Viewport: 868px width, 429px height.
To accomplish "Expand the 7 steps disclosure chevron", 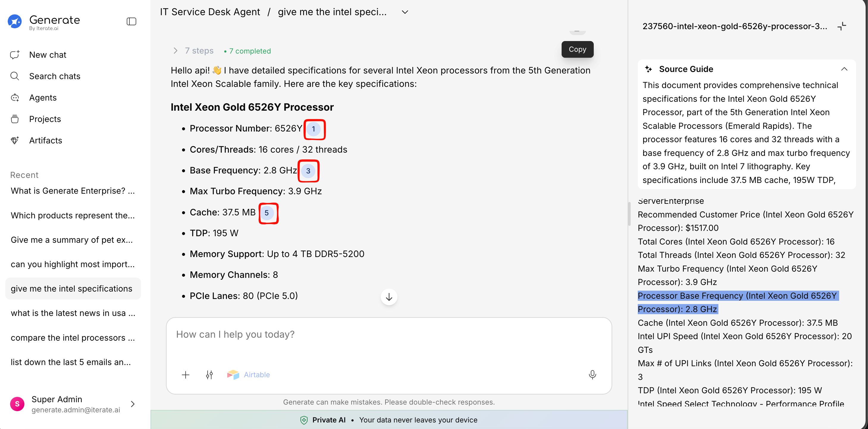I will [x=175, y=51].
